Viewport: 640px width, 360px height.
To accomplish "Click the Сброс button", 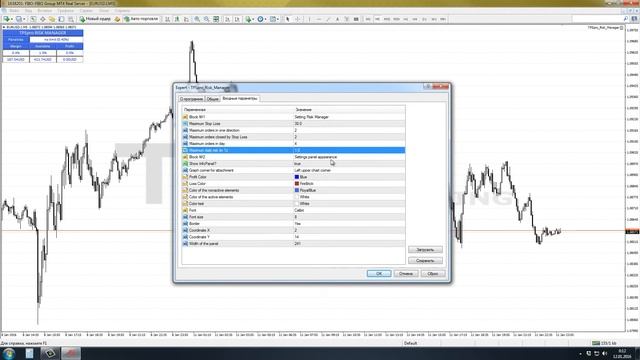I will pyautogui.click(x=433, y=273).
